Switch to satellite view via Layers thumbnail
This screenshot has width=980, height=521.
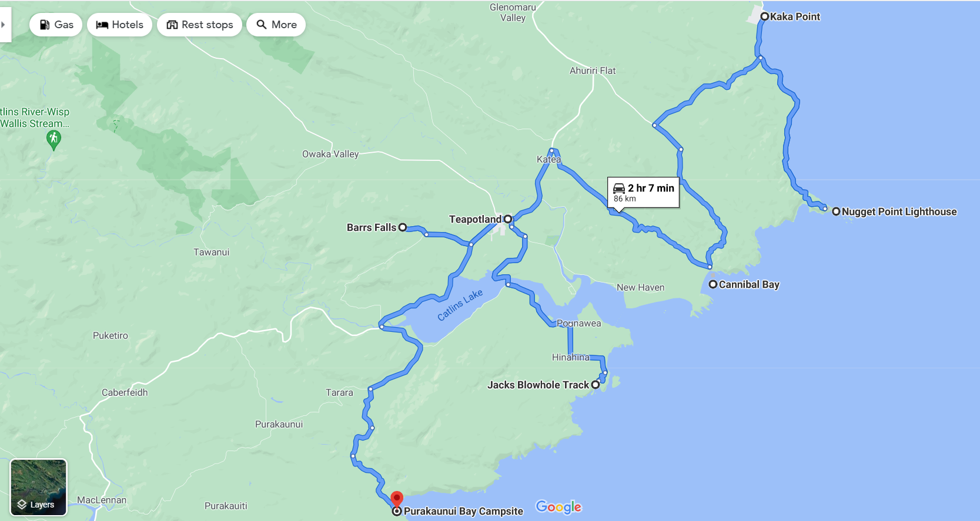click(x=39, y=488)
